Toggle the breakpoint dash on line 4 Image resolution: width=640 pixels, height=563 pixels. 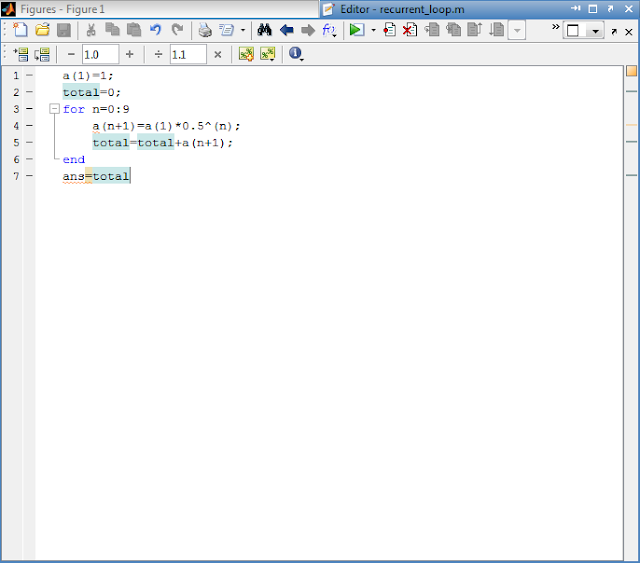coord(29,126)
